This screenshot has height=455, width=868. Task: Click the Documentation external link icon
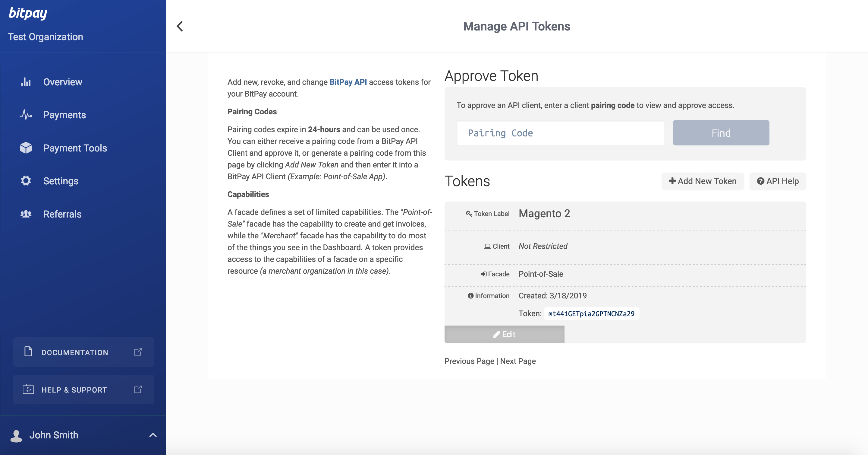tap(138, 352)
